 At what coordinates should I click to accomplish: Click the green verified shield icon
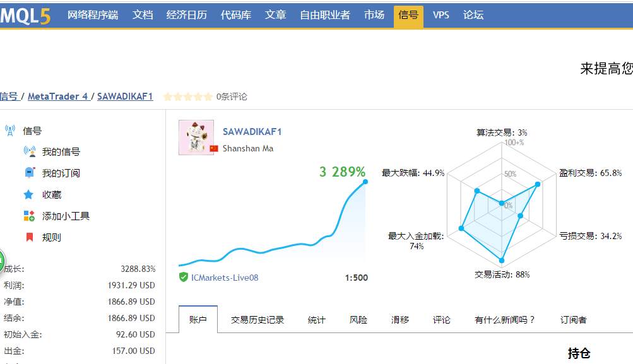click(184, 277)
